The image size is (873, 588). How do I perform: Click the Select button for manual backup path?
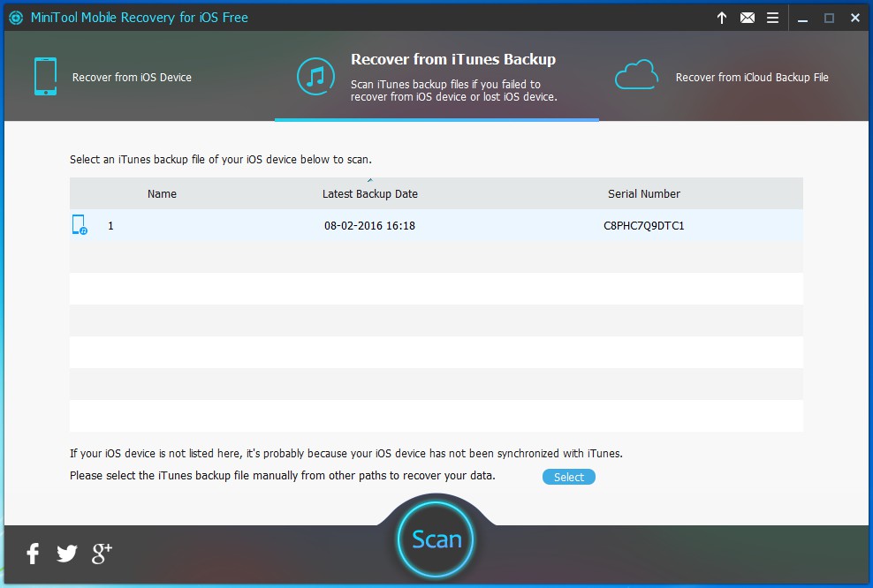[569, 477]
